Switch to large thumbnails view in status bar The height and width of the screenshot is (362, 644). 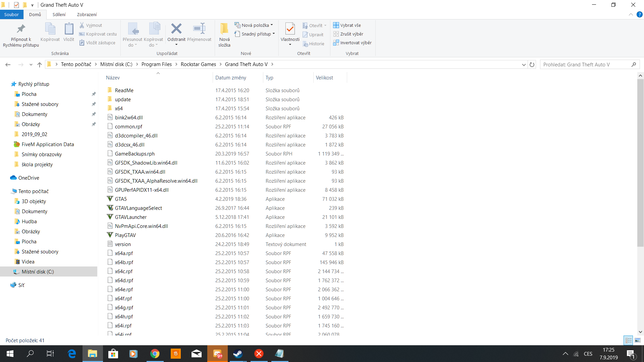click(x=638, y=340)
